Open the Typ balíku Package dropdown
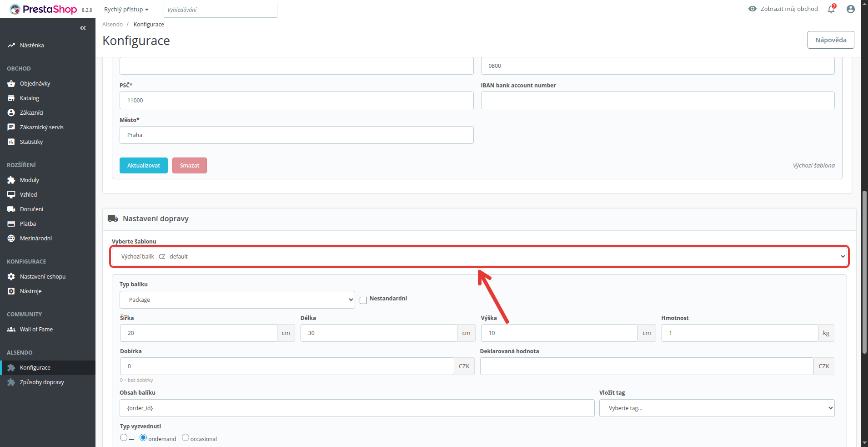Viewport: 868px width, 447px height. pos(237,300)
